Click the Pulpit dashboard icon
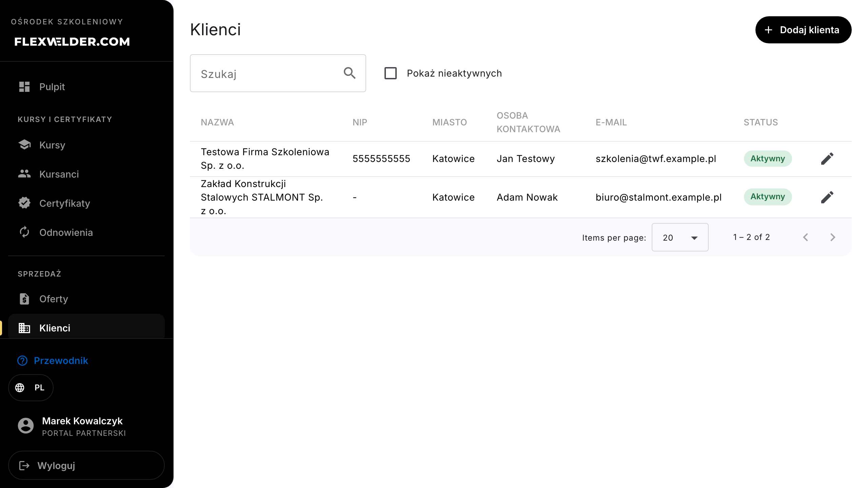 click(x=24, y=87)
